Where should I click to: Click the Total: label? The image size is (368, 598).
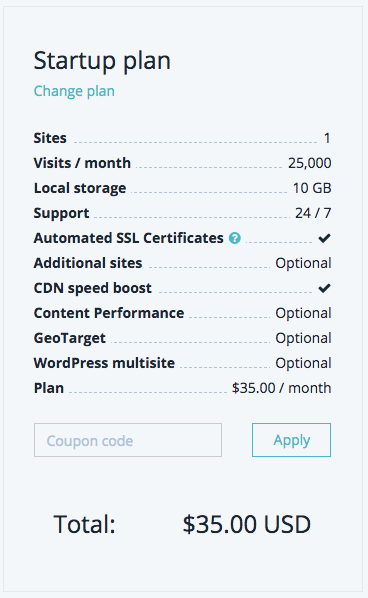(84, 524)
